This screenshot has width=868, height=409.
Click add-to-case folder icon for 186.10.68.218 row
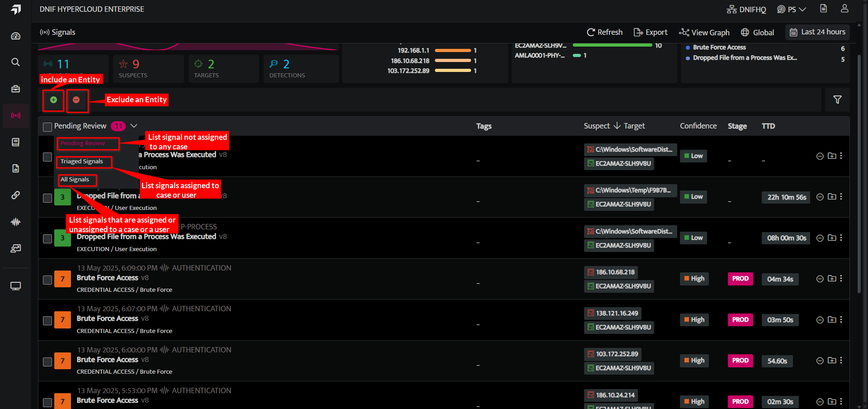832,279
